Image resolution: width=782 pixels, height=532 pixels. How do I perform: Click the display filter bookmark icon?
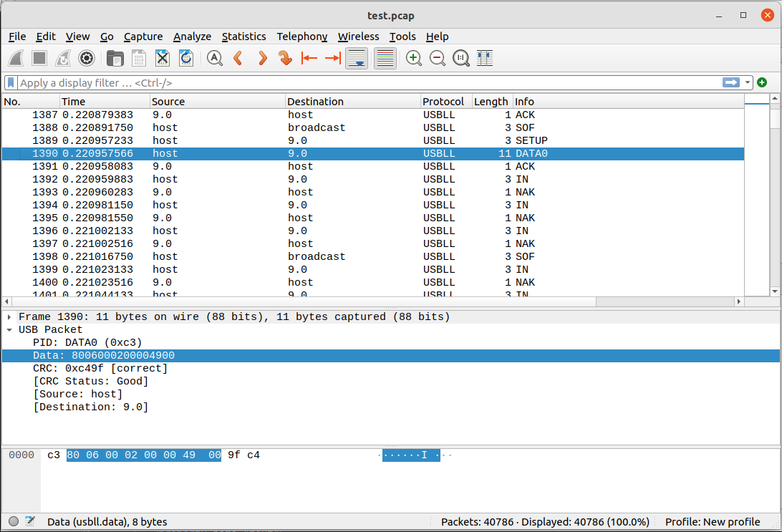coord(11,83)
